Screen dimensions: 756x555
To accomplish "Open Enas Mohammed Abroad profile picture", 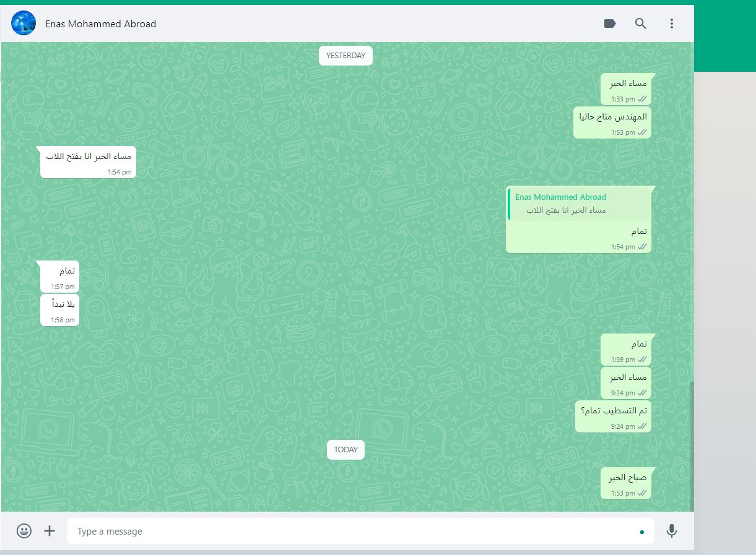I will pyautogui.click(x=24, y=24).
